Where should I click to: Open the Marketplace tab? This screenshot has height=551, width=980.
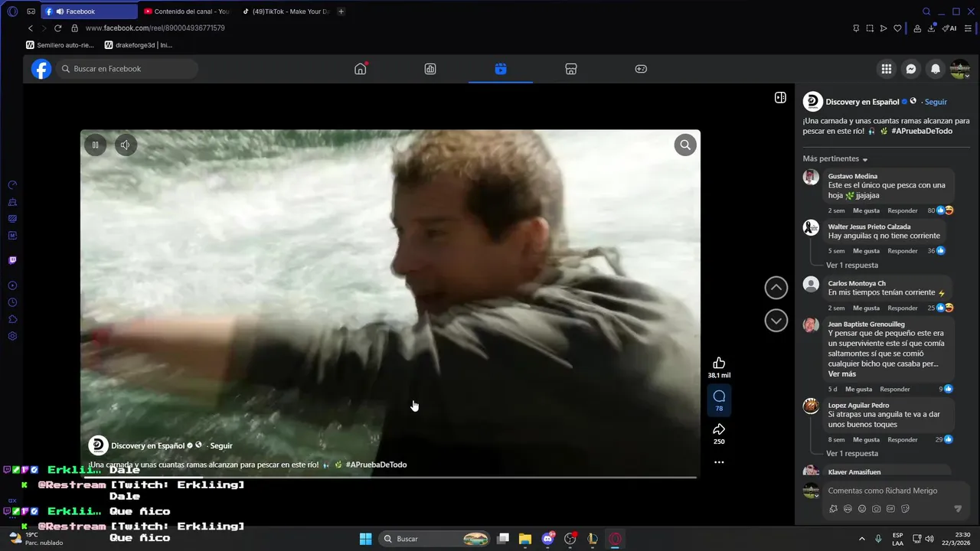click(x=570, y=69)
